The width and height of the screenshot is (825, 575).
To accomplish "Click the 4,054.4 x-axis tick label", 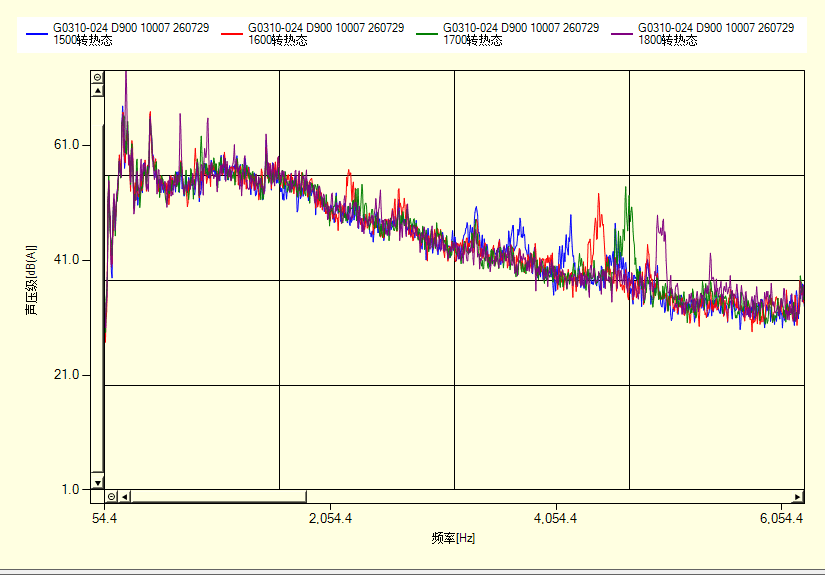I will point(556,519).
